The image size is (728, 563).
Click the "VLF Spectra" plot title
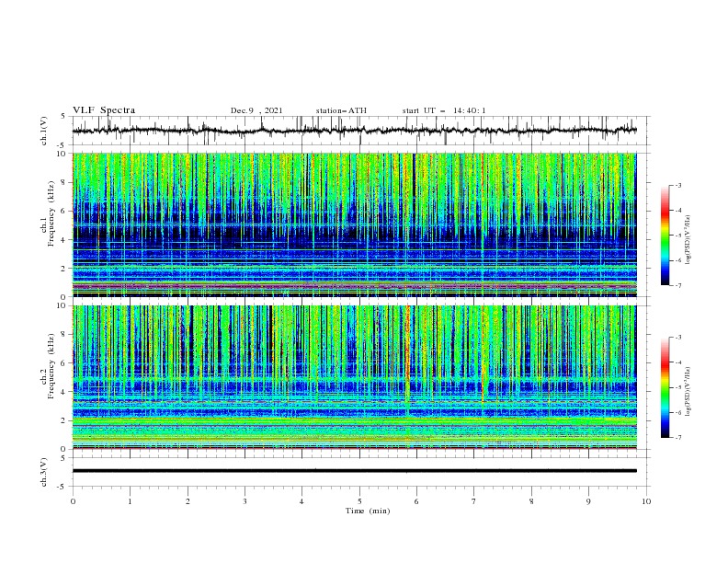104,110
